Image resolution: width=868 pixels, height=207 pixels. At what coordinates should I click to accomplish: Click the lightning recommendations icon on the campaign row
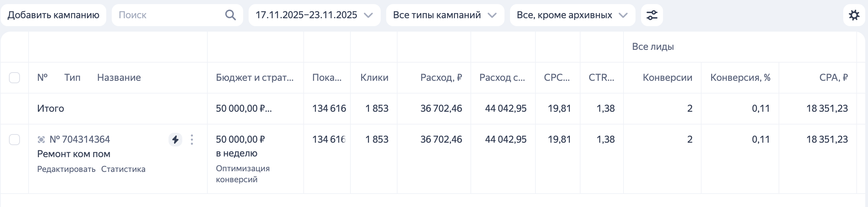pyautogui.click(x=175, y=140)
